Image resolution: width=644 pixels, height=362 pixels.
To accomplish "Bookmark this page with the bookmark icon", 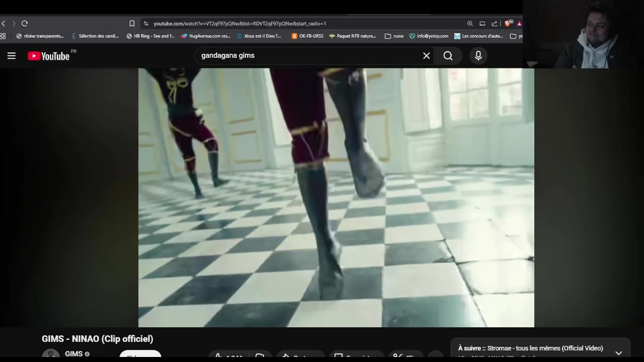I will [x=132, y=24].
